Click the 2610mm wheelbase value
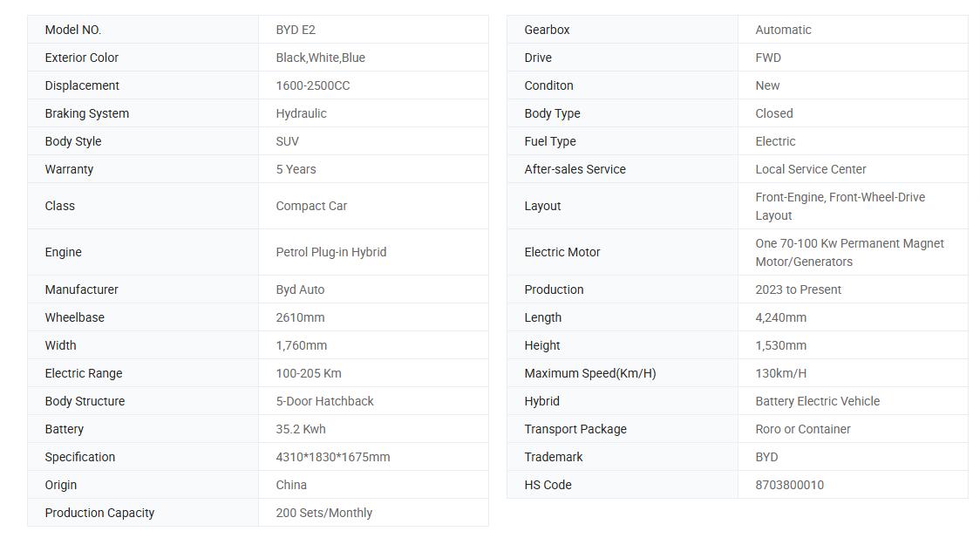Image resolution: width=980 pixels, height=538 pixels. pyautogui.click(x=300, y=317)
